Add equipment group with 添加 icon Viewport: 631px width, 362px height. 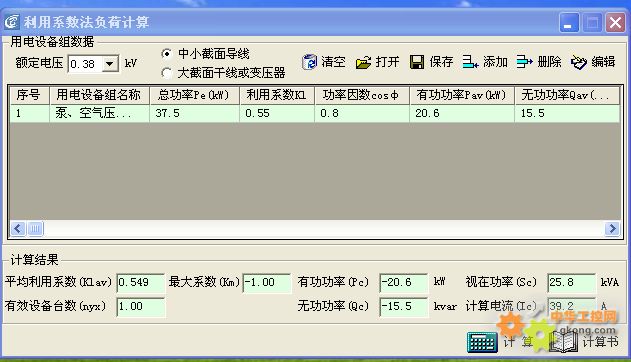point(470,62)
